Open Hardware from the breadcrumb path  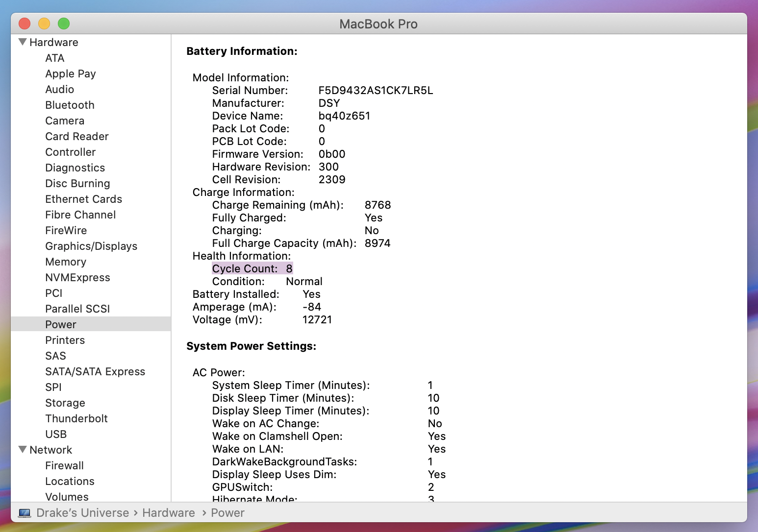point(168,512)
